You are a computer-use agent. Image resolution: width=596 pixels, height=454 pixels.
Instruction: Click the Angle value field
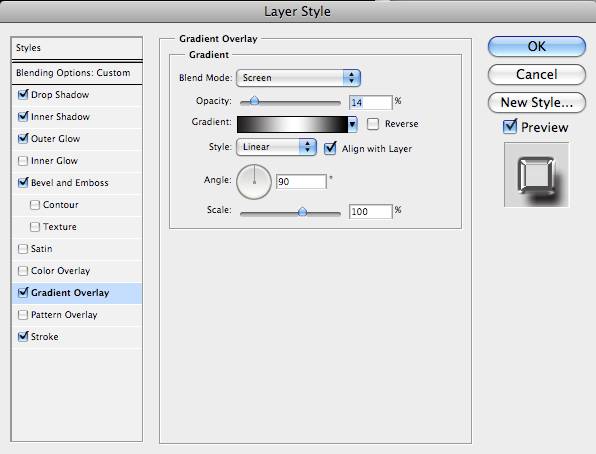[301, 182]
